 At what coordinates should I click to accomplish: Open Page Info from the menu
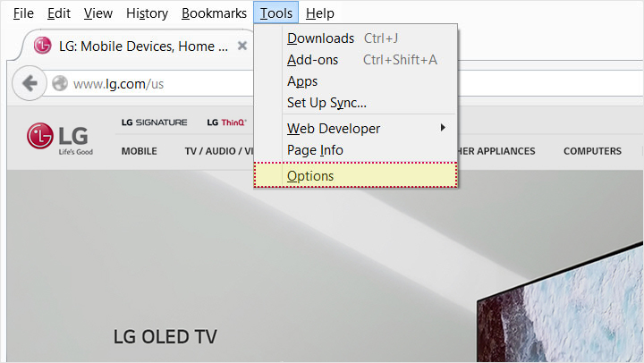(315, 150)
